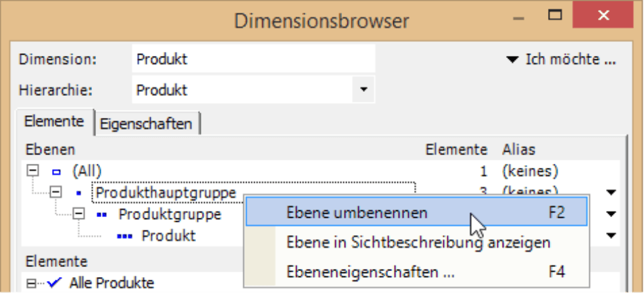The width and height of the screenshot is (644, 293).
Task: Open alias dropdown for Produktgruppe row
Action: click(x=611, y=214)
